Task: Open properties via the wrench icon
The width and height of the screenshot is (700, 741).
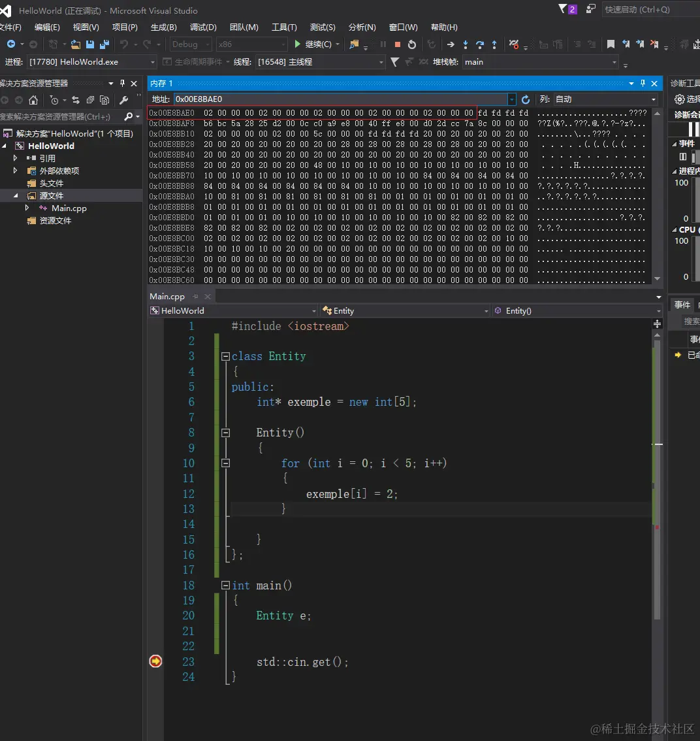Action: tap(123, 100)
